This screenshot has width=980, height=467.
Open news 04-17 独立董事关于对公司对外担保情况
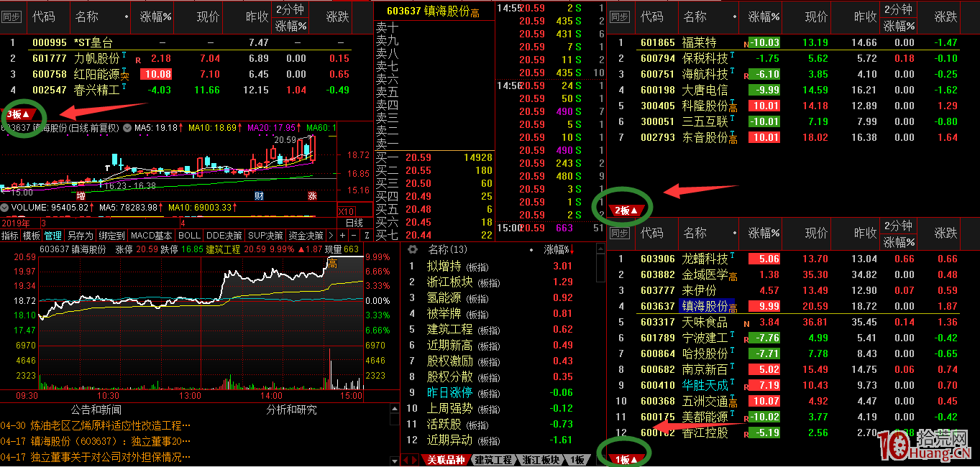pyautogui.click(x=96, y=457)
